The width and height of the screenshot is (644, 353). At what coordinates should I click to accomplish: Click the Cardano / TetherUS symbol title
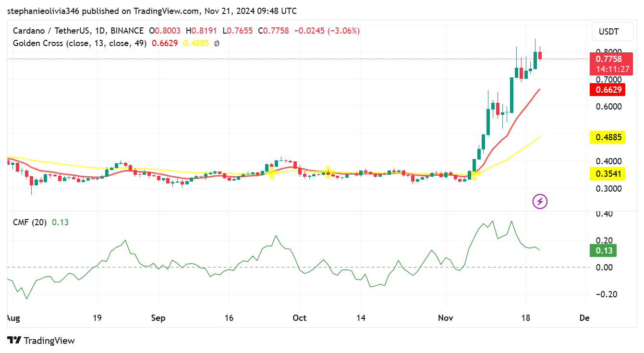pos(51,31)
